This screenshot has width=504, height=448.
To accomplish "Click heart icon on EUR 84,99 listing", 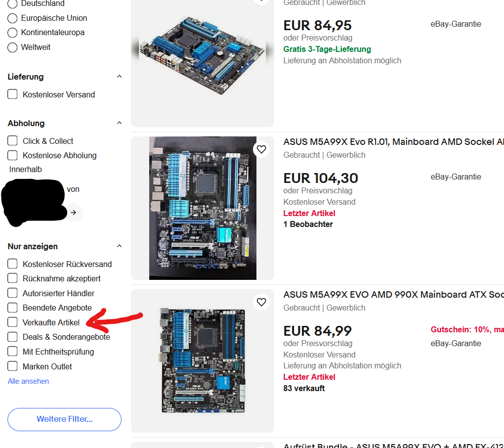I will [261, 302].
